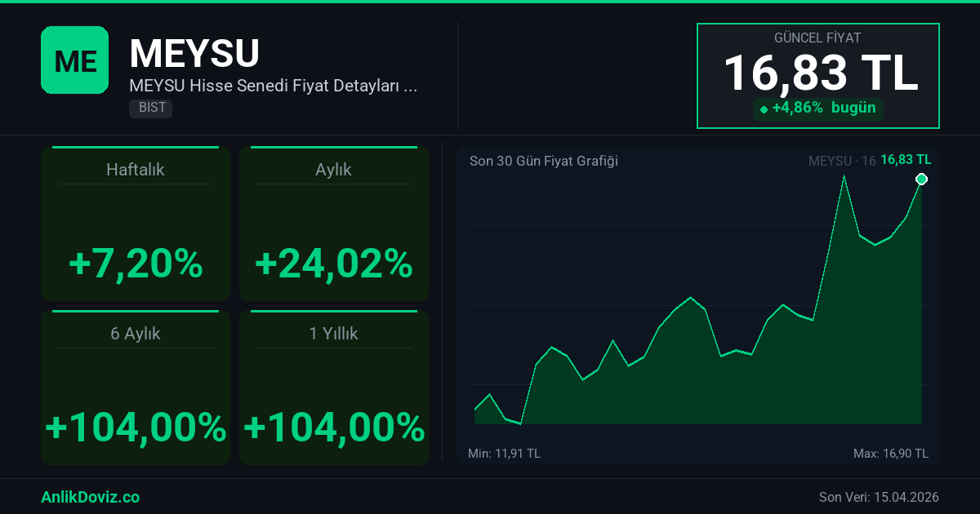The width and height of the screenshot is (980, 514).
Task: Open the AnlikDoviz.co link
Action: pos(90,497)
